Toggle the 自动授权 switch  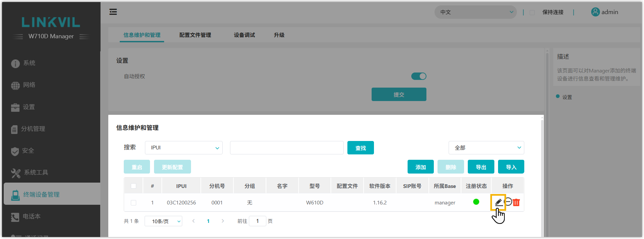418,76
